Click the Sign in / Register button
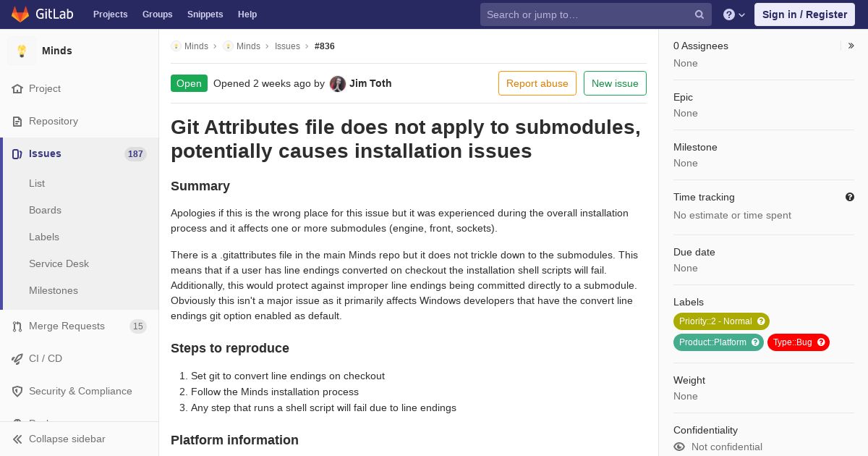The image size is (868, 456). (804, 14)
